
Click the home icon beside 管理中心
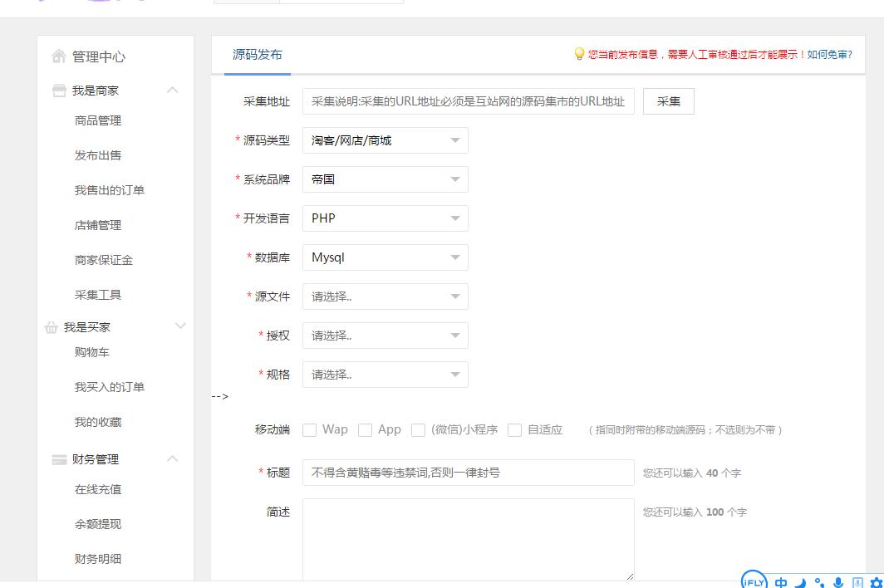58,56
